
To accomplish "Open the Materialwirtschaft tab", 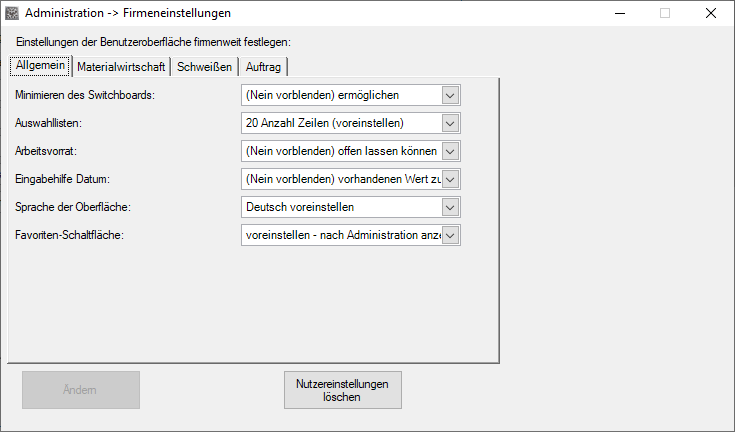I will pos(121,67).
